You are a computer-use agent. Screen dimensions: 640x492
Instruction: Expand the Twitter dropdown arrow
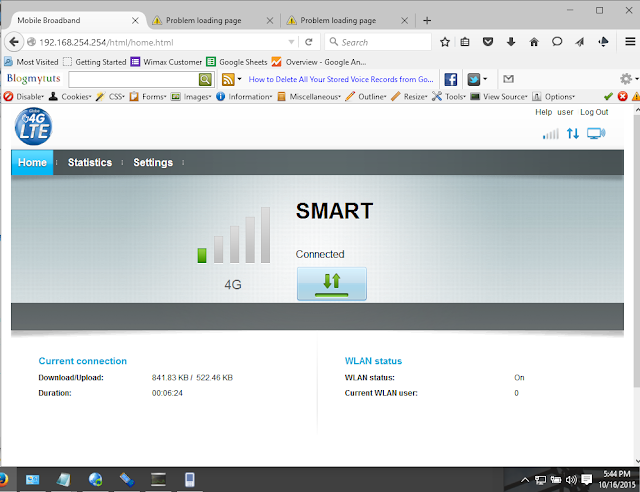tap(485, 79)
